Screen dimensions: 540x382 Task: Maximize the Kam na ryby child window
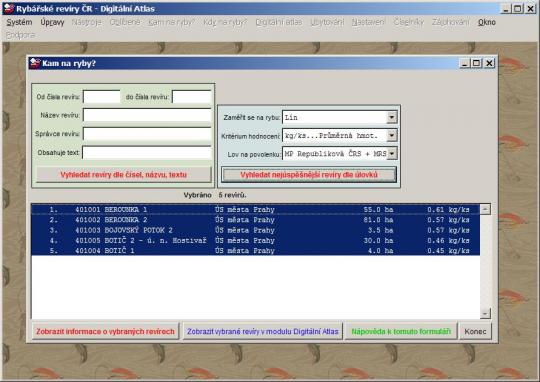476,63
